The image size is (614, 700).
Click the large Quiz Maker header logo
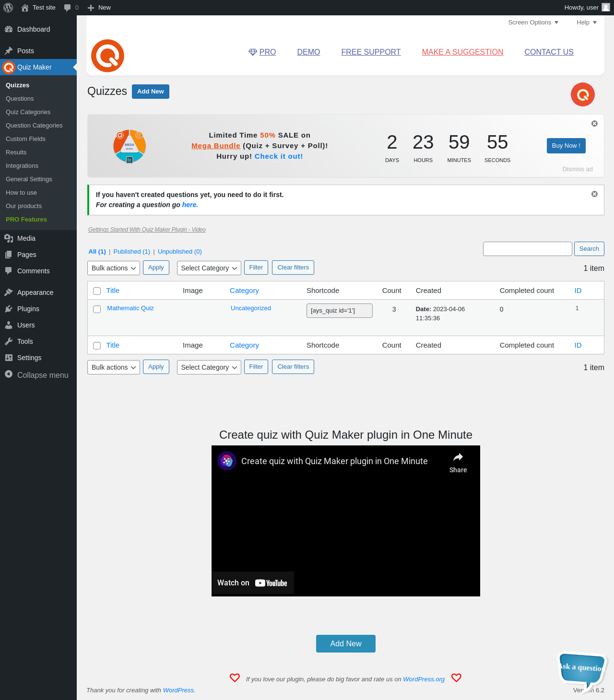pyautogui.click(x=107, y=56)
